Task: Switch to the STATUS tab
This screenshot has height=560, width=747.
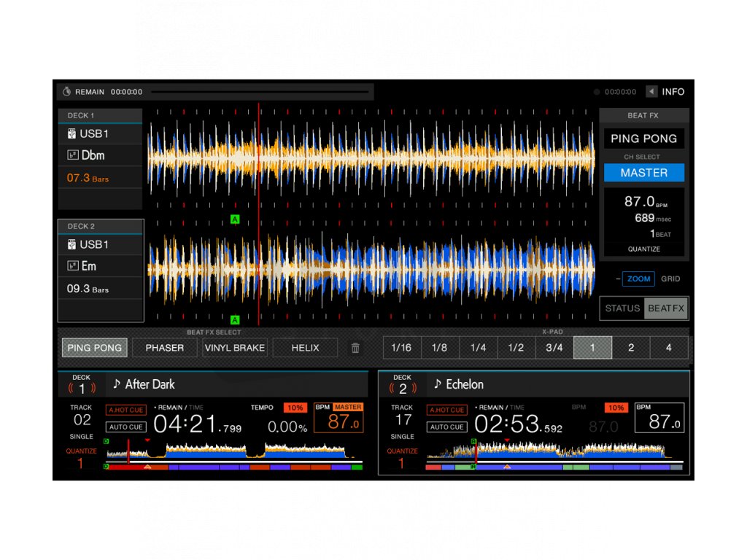Action: (x=622, y=308)
